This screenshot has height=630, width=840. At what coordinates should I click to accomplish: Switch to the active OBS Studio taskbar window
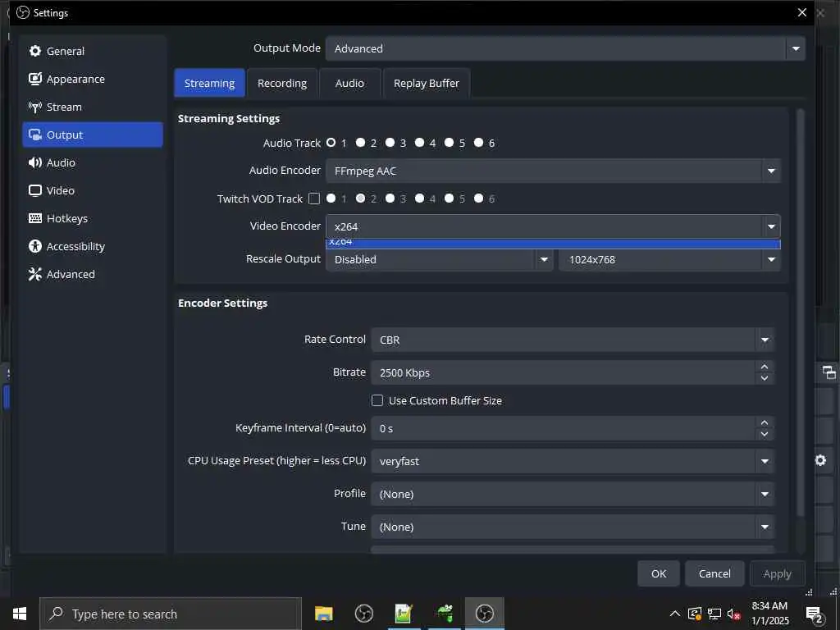(484, 614)
